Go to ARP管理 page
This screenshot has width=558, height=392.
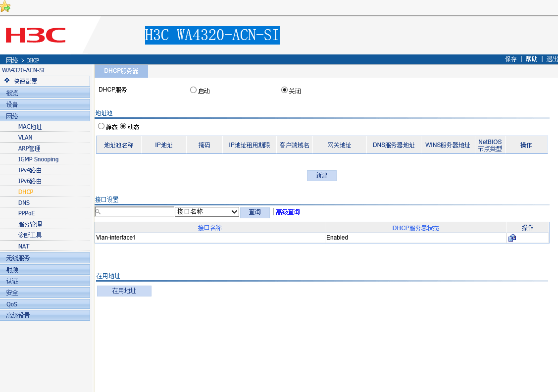(29, 148)
